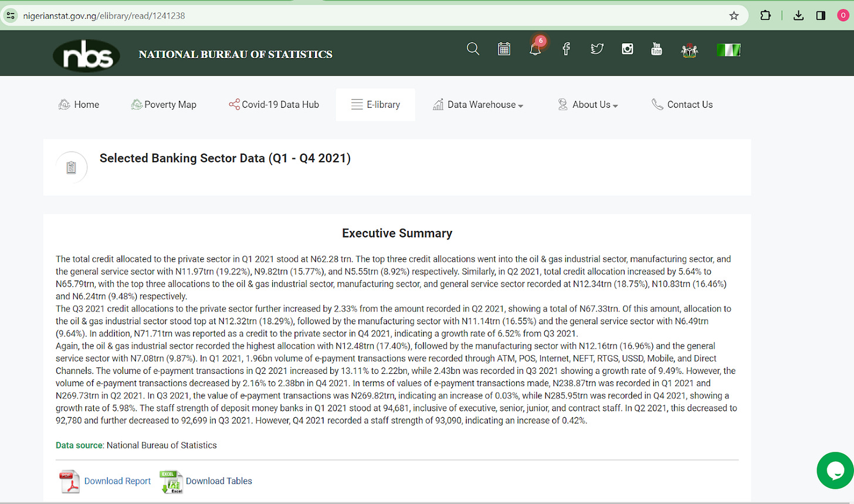Image resolution: width=854 pixels, height=504 pixels.
Task: Click the browser address bar URL
Action: (x=104, y=16)
